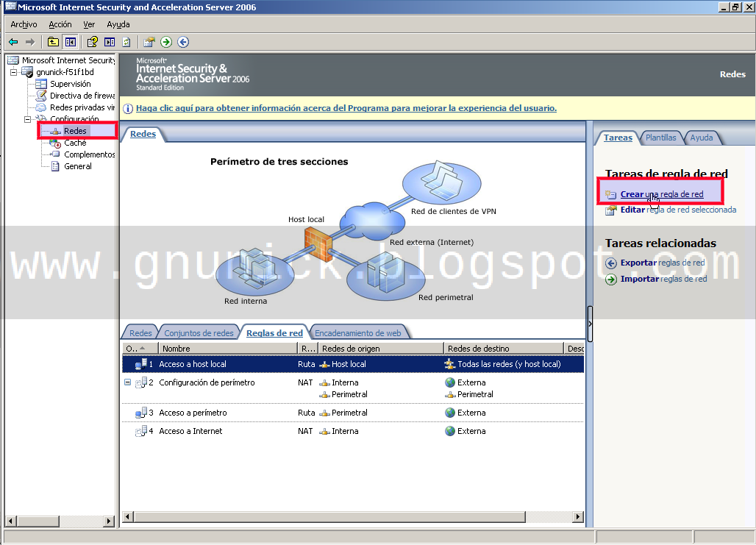Click the show/hide action pane toolbar icon
The width and height of the screenshot is (756, 545).
110,43
